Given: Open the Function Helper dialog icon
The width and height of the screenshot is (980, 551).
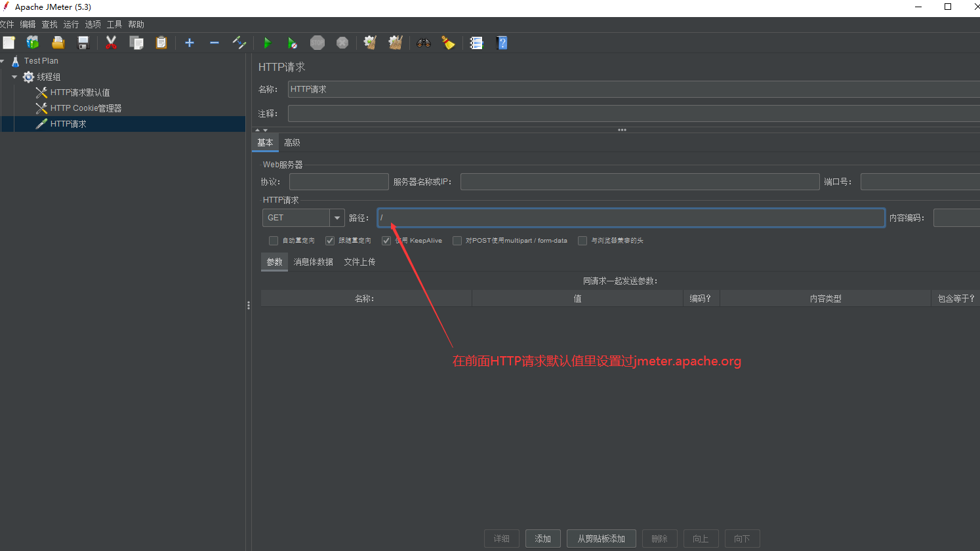Looking at the screenshot, I should pyautogui.click(x=477, y=43).
